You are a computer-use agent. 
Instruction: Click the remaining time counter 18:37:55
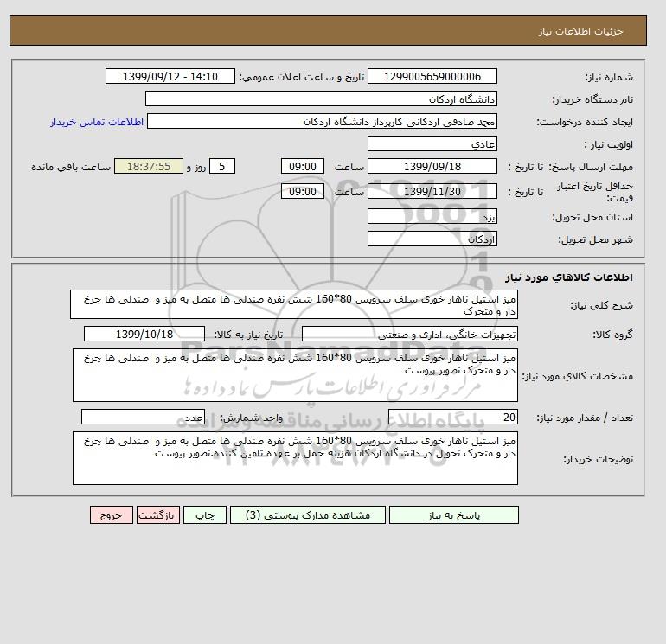click(x=149, y=167)
